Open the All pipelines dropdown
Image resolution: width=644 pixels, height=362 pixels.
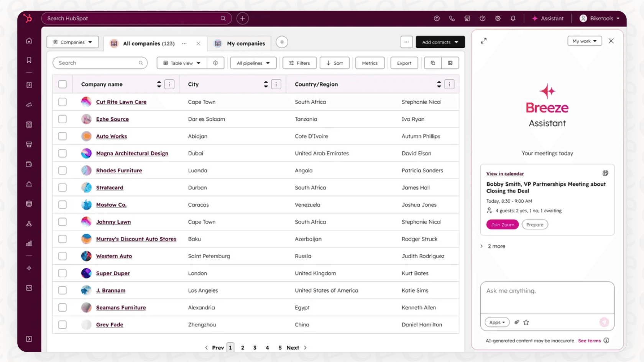[x=253, y=63]
